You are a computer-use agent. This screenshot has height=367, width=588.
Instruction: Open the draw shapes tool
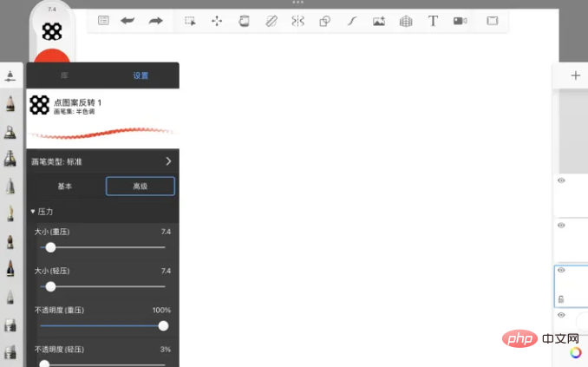pyautogui.click(x=324, y=21)
